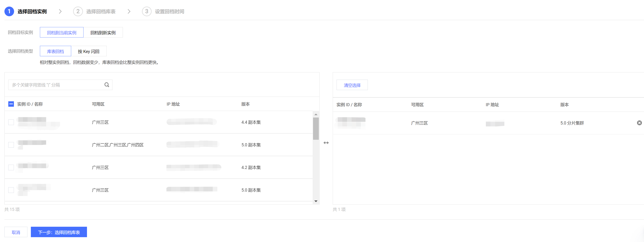Select 回档到新实例 option
The width and height of the screenshot is (644, 242).
pos(103,32)
